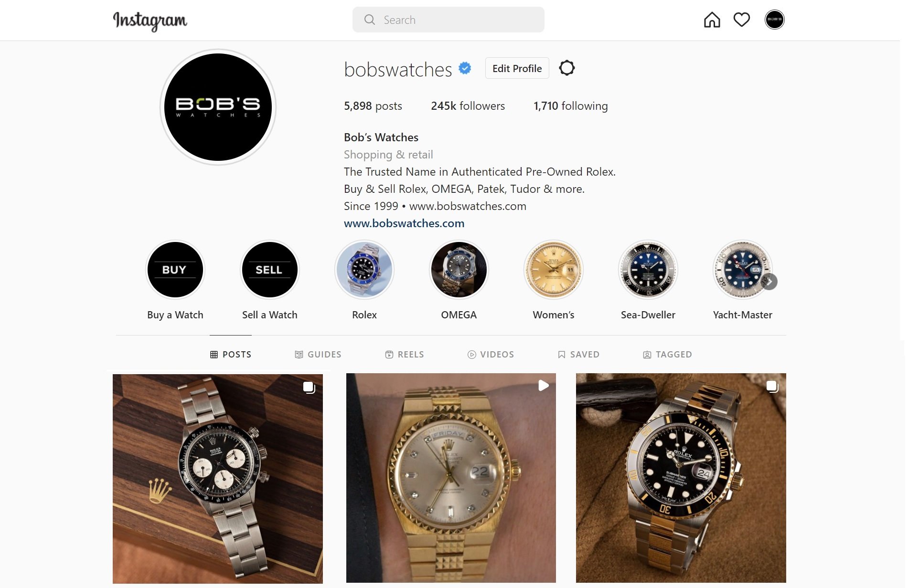The height and width of the screenshot is (588, 908).
Task: Show more highlights with the right arrow
Action: point(769,282)
